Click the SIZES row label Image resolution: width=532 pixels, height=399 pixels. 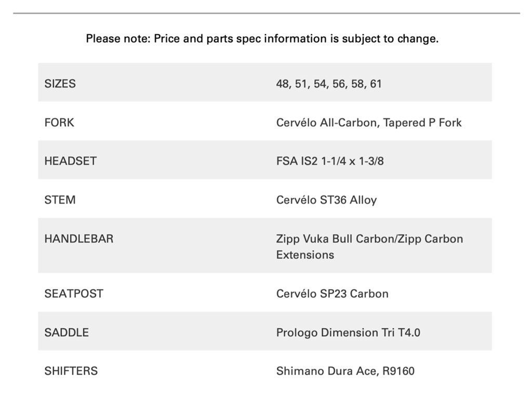[60, 84]
